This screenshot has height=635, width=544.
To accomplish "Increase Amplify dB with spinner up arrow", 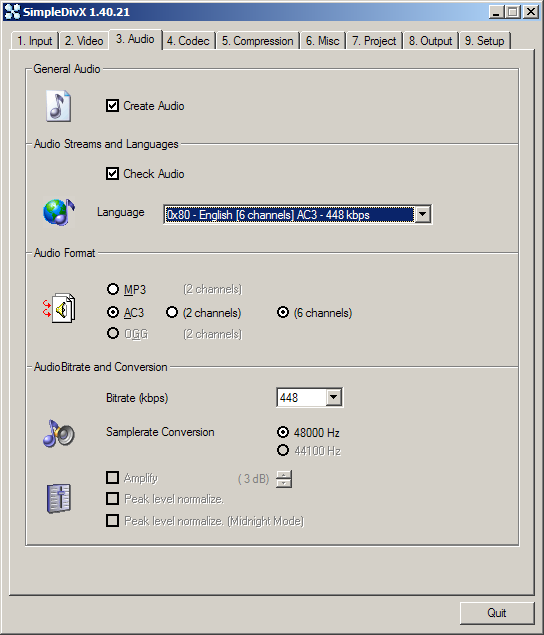I will point(284,475).
